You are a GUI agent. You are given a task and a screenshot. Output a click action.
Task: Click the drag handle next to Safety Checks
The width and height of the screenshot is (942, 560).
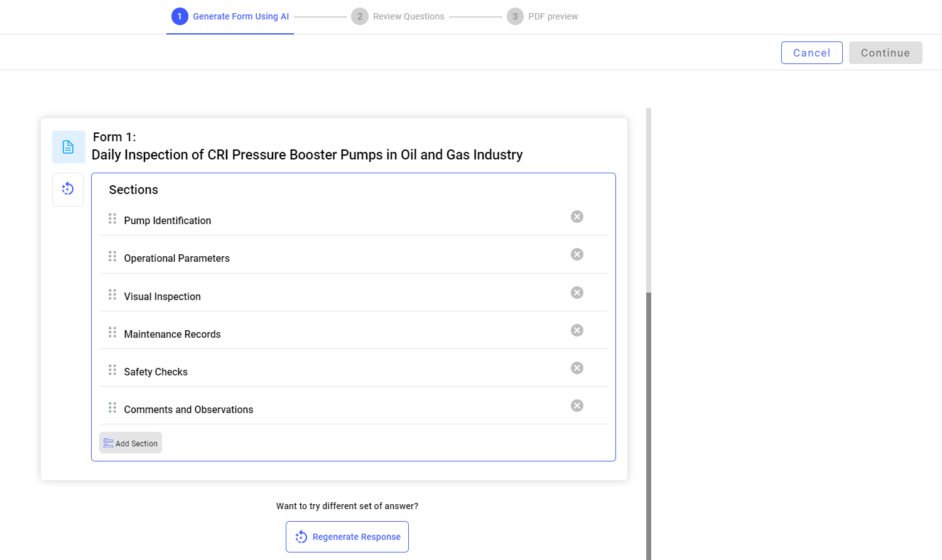(x=112, y=370)
